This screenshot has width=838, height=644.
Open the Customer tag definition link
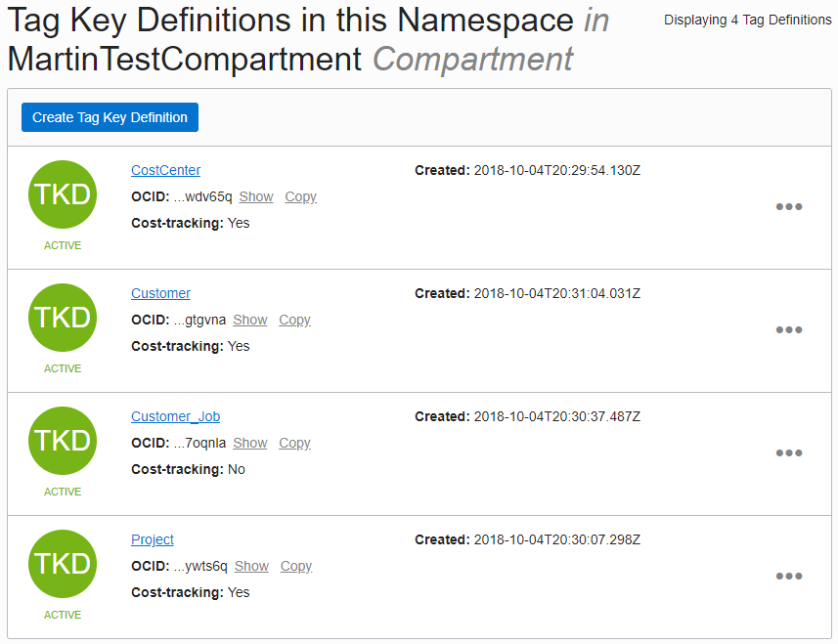(160, 293)
